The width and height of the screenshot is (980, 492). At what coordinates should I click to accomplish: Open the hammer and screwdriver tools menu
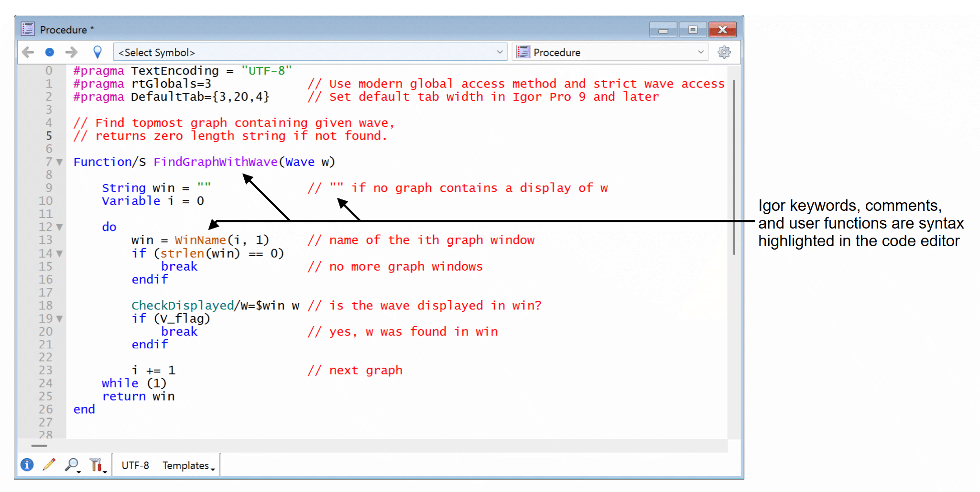coord(96,465)
